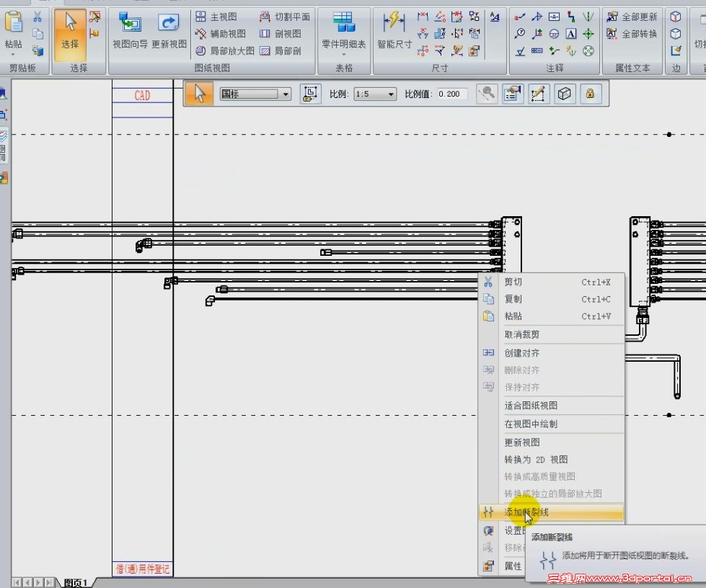
Task: Click the datum frame '-A-' annotation icon
Action: (554, 17)
